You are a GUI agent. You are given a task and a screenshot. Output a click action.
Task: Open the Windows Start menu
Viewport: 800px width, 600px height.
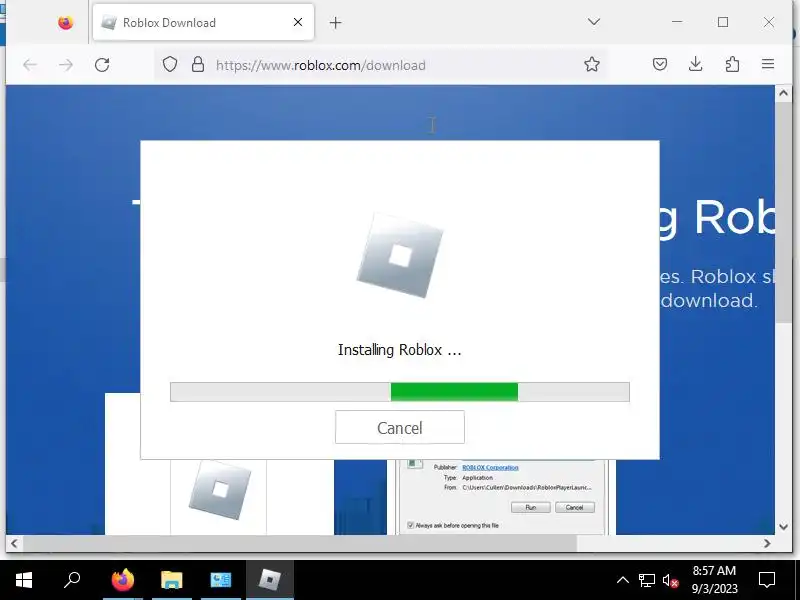tap(23, 580)
